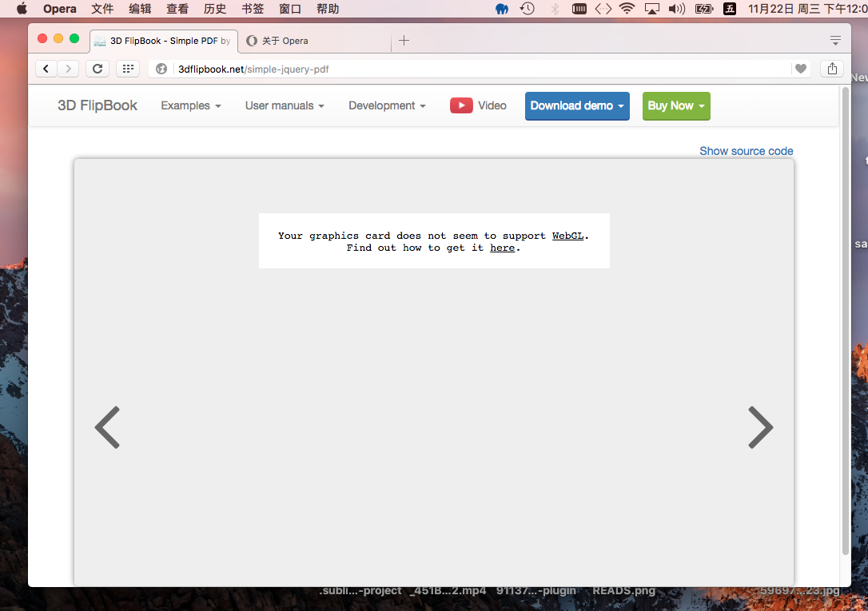Open Speed Dial grid icon
Screen dimensions: 868x611
click(128, 69)
